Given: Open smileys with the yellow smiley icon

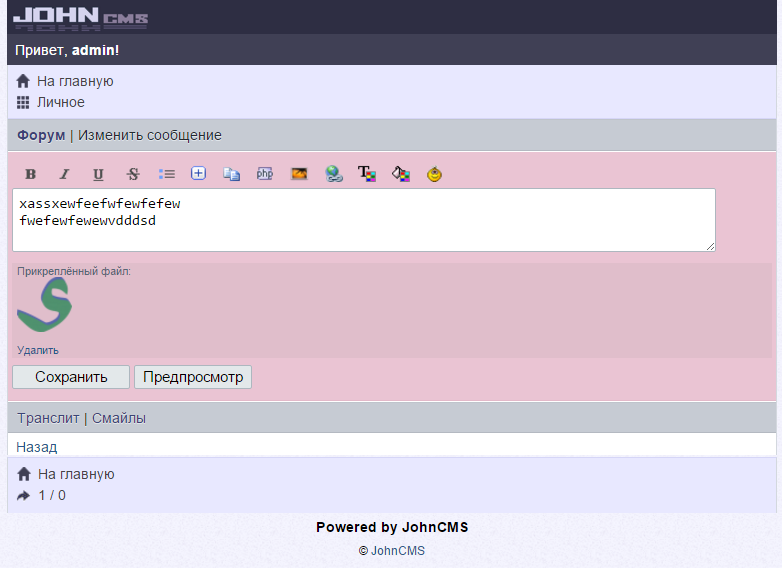Looking at the screenshot, I should coord(434,174).
